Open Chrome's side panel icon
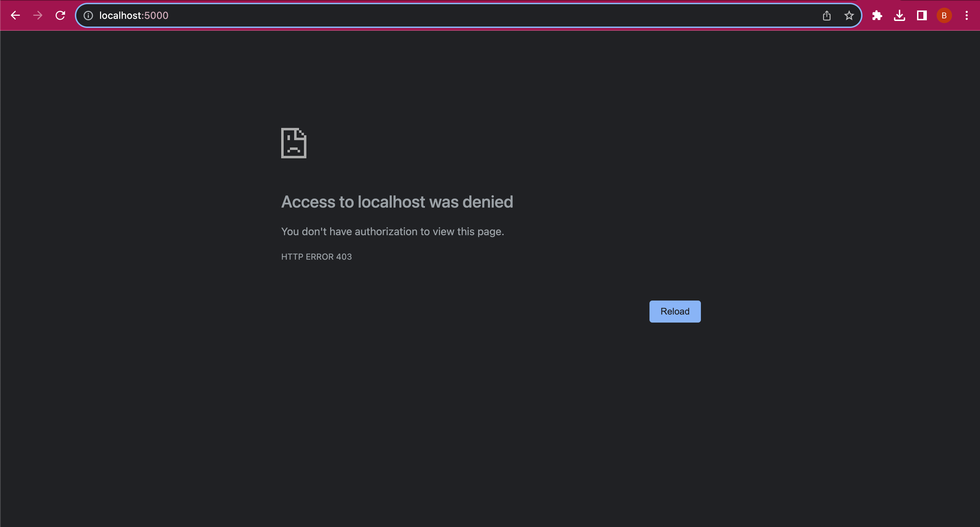 (921, 15)
